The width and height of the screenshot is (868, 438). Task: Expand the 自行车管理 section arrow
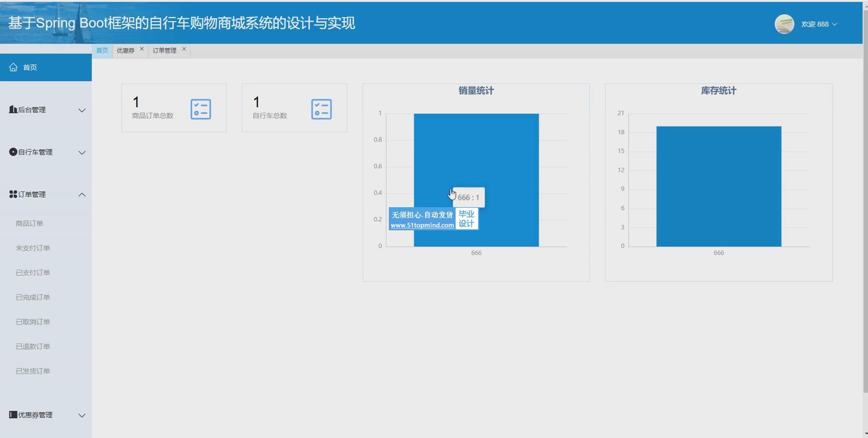coord(82,153)
